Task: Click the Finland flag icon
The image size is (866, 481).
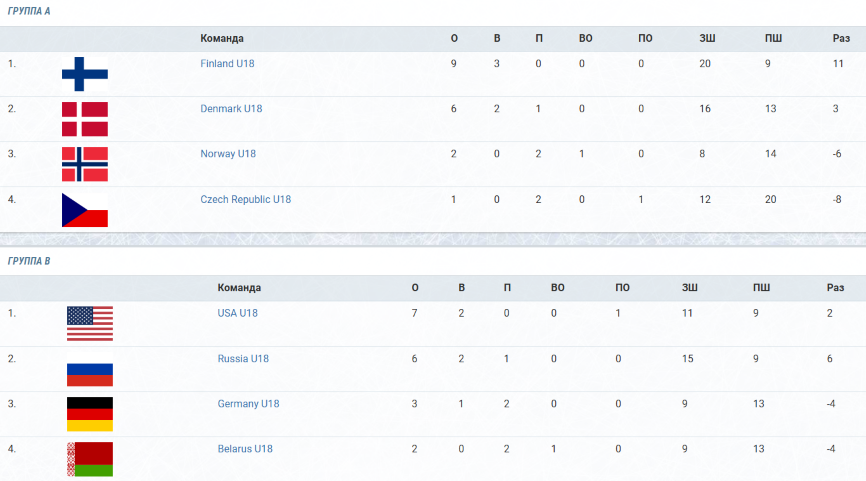Action: pyautogui.click(x=85, y=74)
